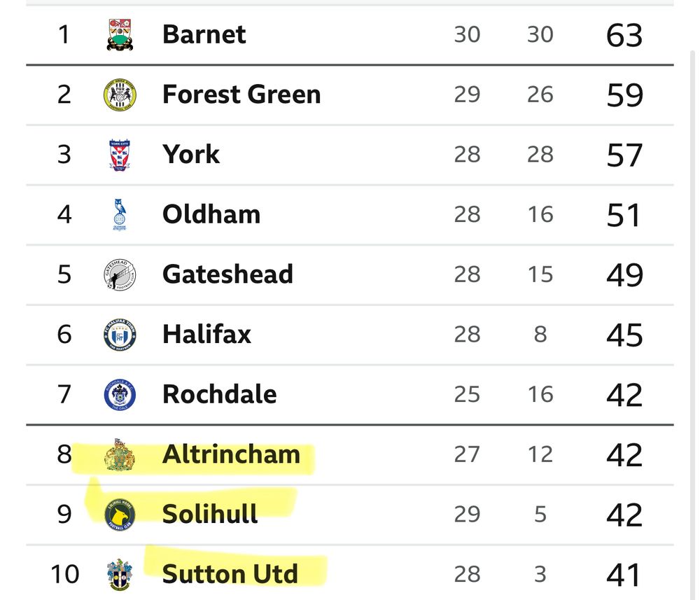Click the Oldham Athletic owl badge

(120, 215)
